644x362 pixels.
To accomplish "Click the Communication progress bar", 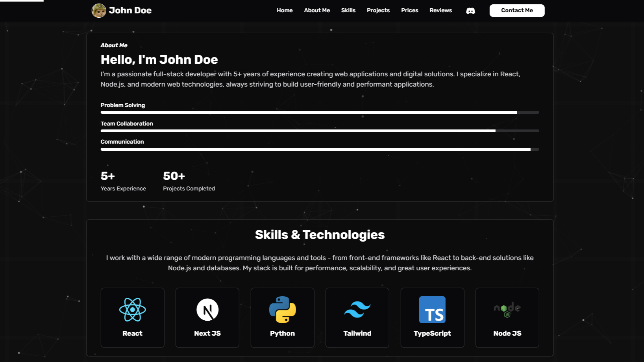I will coord(320,150).
